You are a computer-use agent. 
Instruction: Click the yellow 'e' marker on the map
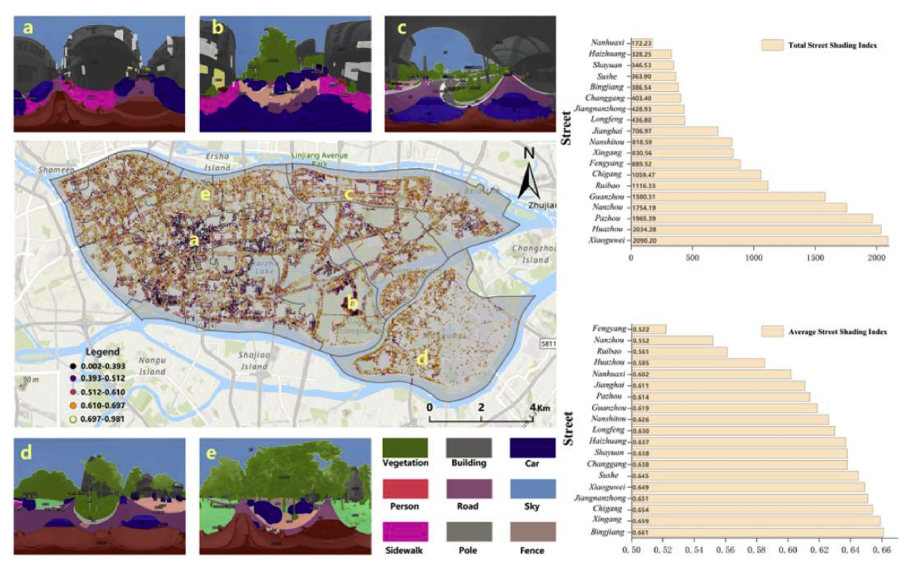pyautogui.click(x=203, y=196)
